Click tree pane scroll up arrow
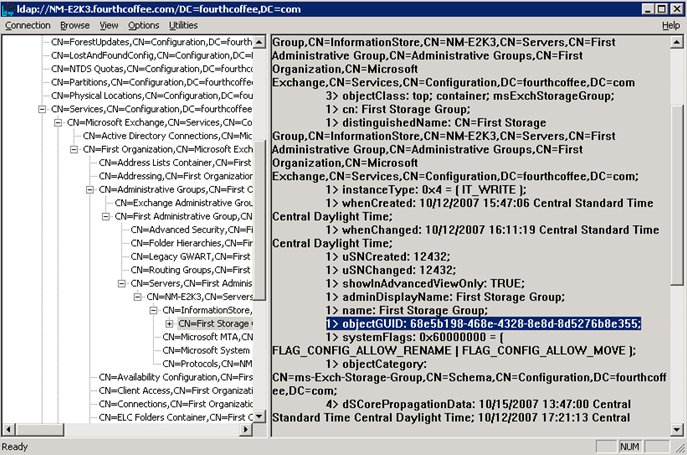This screenshot has height=455, width=687. 259,42
